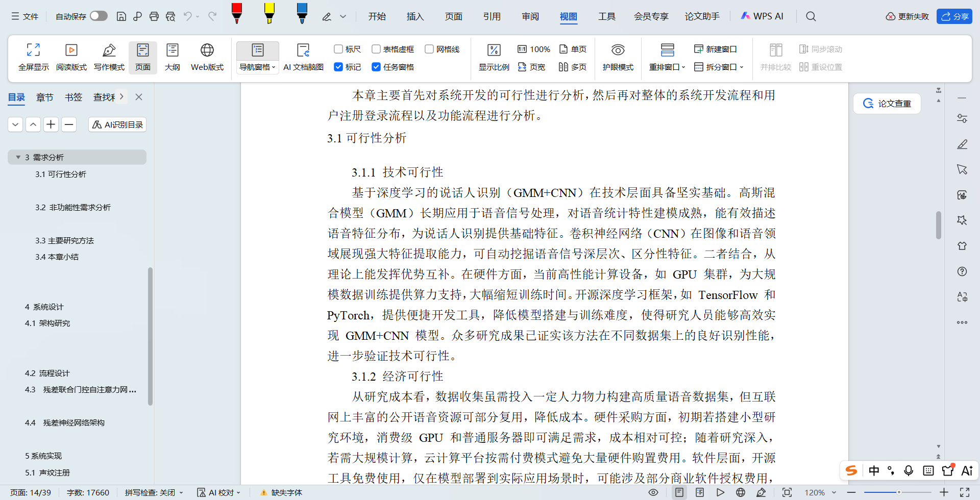Click the eye icon in status bar
The width and height of the screenshot is (980, 500).
(x=653, y=492)
